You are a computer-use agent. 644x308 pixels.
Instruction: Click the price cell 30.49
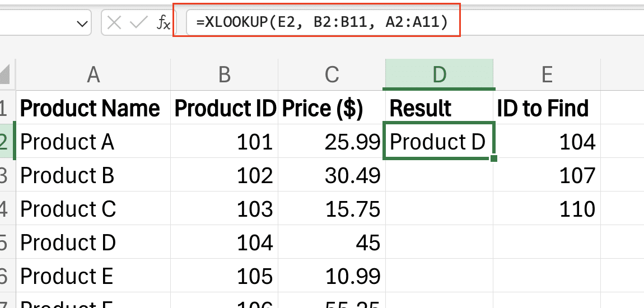[332, 175]
